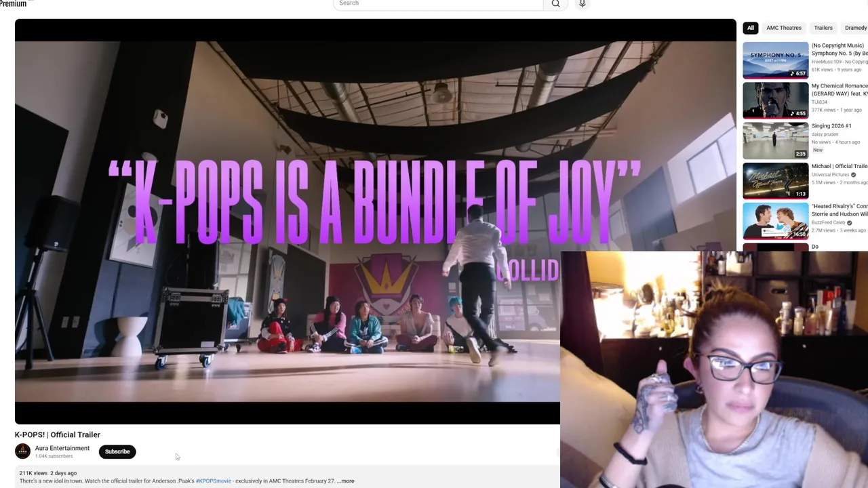Select the All filter chip
This screenshot has height=488, width=868.
coord(750,28)
